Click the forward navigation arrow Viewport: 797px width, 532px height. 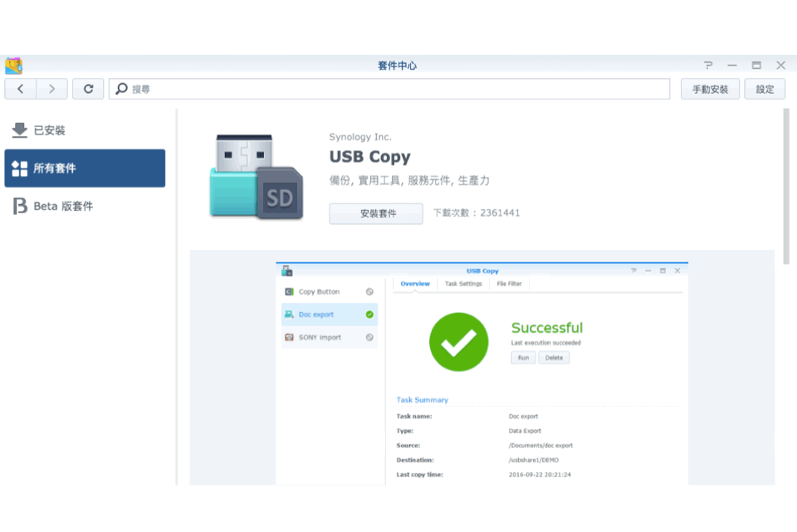click(51, 88)
